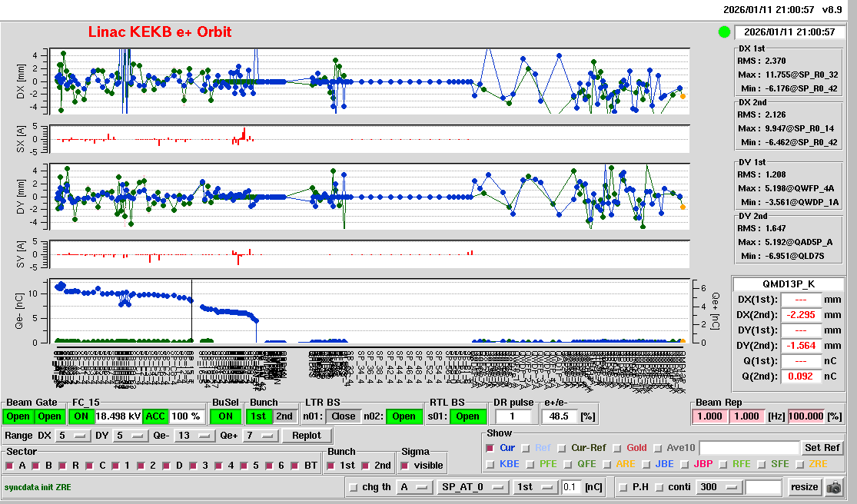Click the orange endpoint marker in the DX plot
The image size is (857, 504).
coord(683,96)
